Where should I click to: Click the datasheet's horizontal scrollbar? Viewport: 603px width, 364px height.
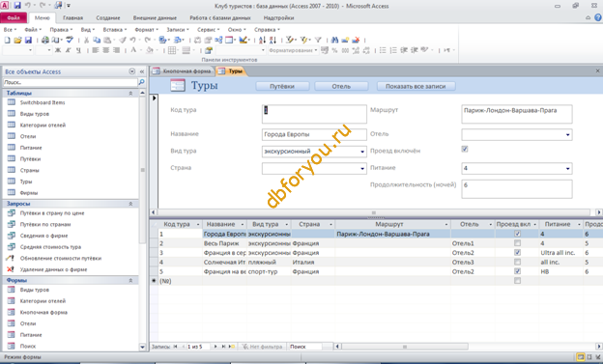point(405,347)
